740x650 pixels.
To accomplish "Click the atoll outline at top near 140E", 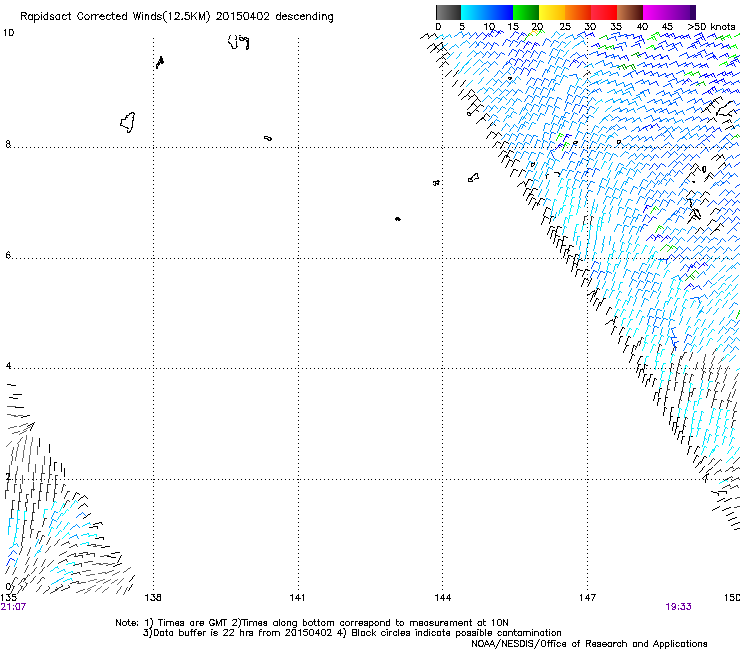I will point(238,42).
